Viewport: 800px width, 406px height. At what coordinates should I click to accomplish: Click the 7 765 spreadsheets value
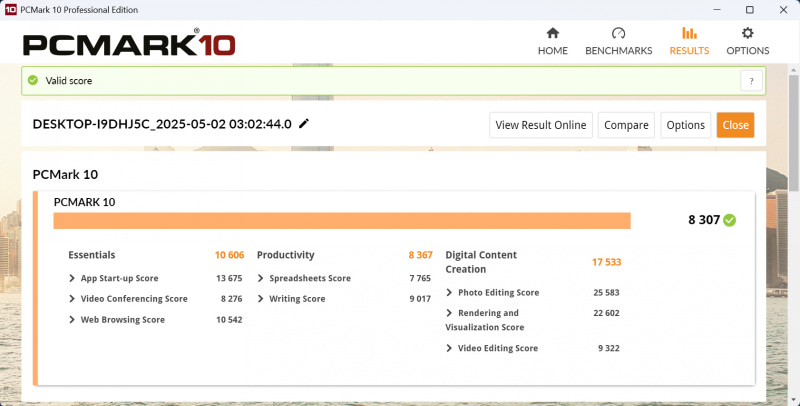click(x=420, y=278)
